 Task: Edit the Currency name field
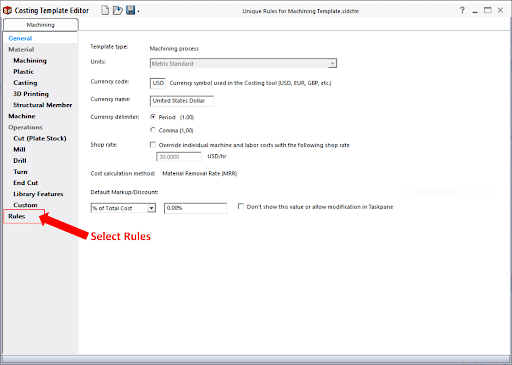click(182, 101)
